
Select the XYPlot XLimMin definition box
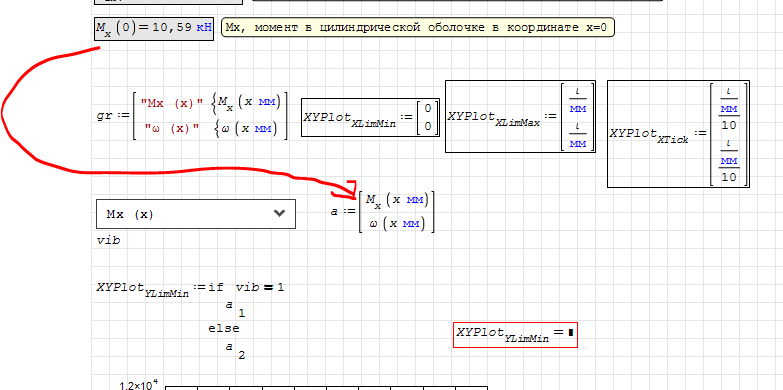[x=370, y=117]
